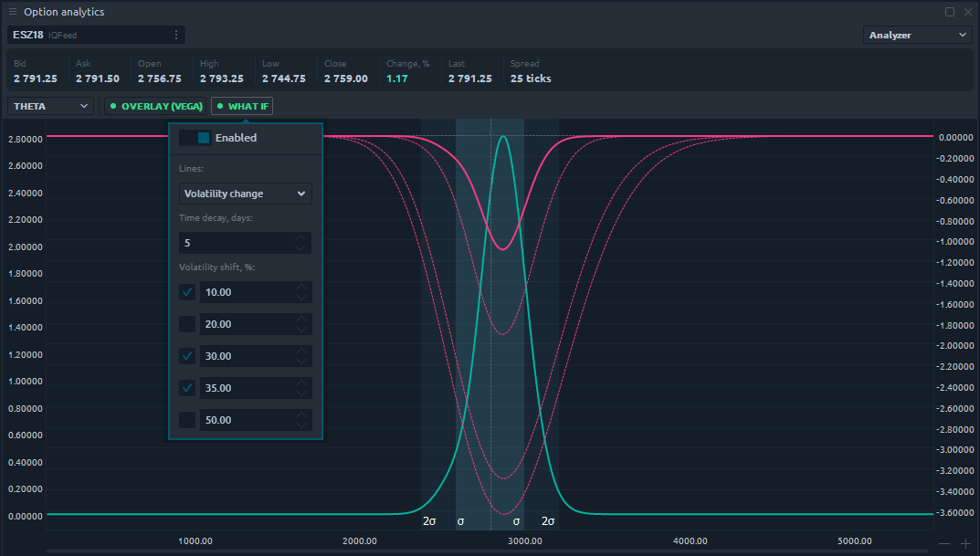This screenshot has height=556, width=980.
Task: Increment the 10.00 volatility shift value
Action: click(301, 288)
